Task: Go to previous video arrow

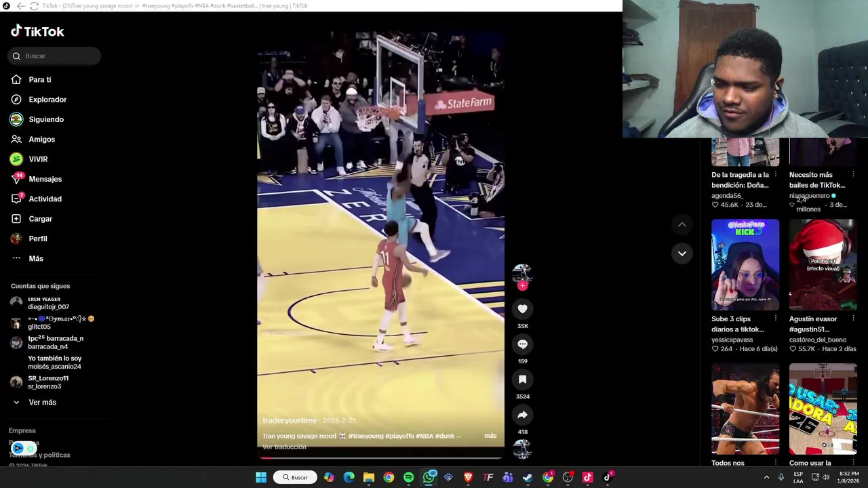Action: pyautogui.click(x=682, y=224)
